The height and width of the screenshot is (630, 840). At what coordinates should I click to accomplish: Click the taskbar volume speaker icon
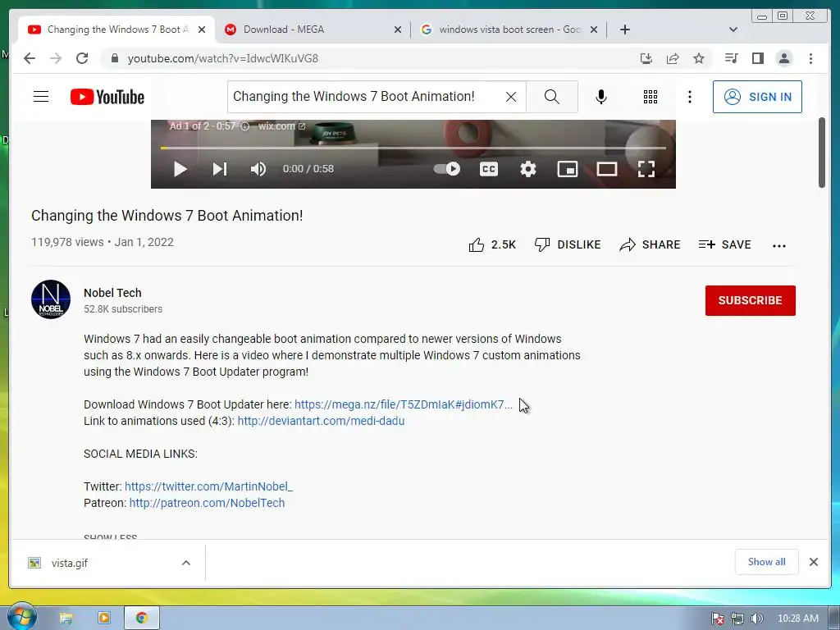click(756, 619)
